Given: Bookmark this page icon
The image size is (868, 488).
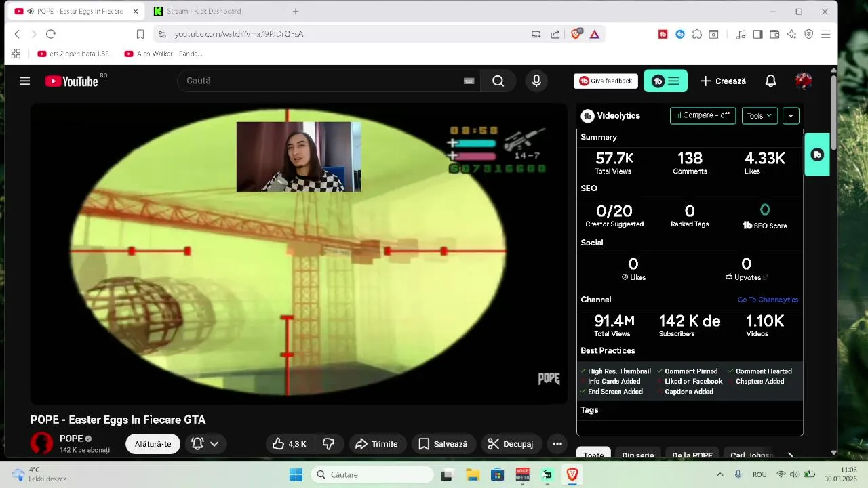Looking at the screenshot, I should pyautogui.click(x=140, y=34).
